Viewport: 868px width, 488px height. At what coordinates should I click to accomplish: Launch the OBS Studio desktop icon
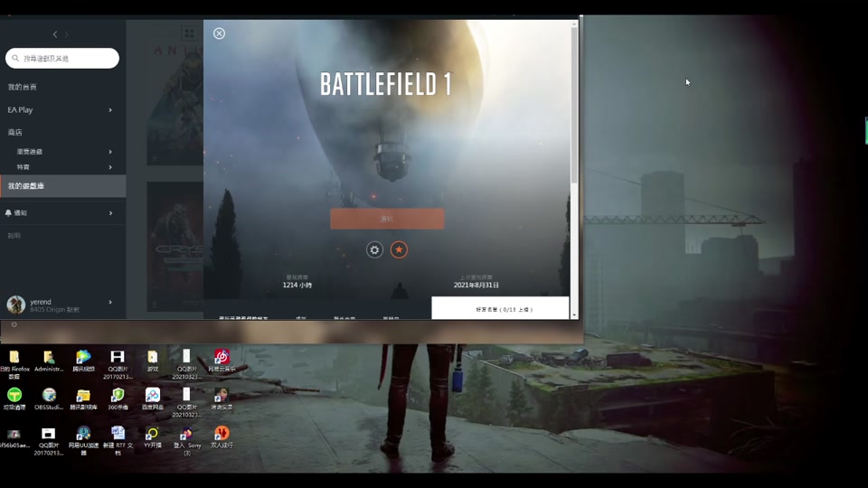pyautogui.click(x=49, y=399)
